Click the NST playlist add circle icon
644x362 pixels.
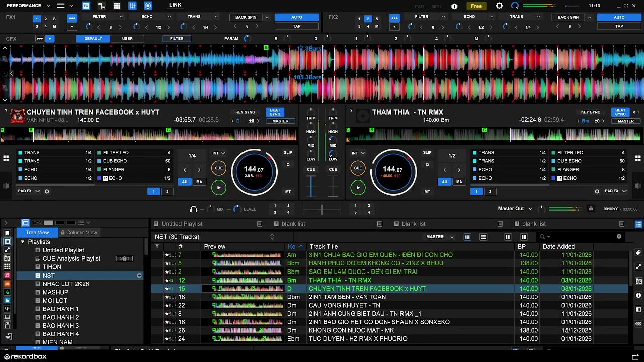pos(139,276)
